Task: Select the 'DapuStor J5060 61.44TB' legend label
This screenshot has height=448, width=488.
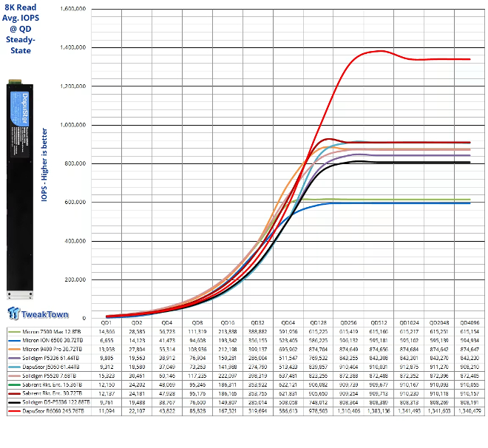Action: (x=51, y=367)
